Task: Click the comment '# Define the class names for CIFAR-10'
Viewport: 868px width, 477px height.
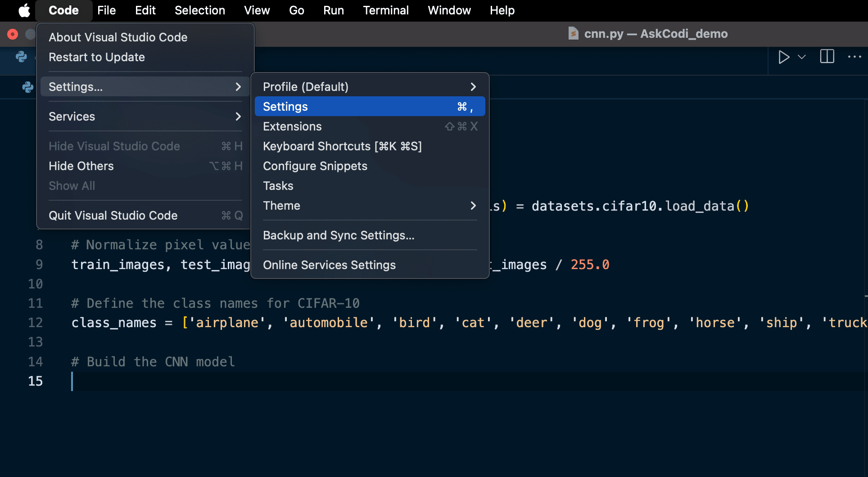Action: tap(215, 303)
